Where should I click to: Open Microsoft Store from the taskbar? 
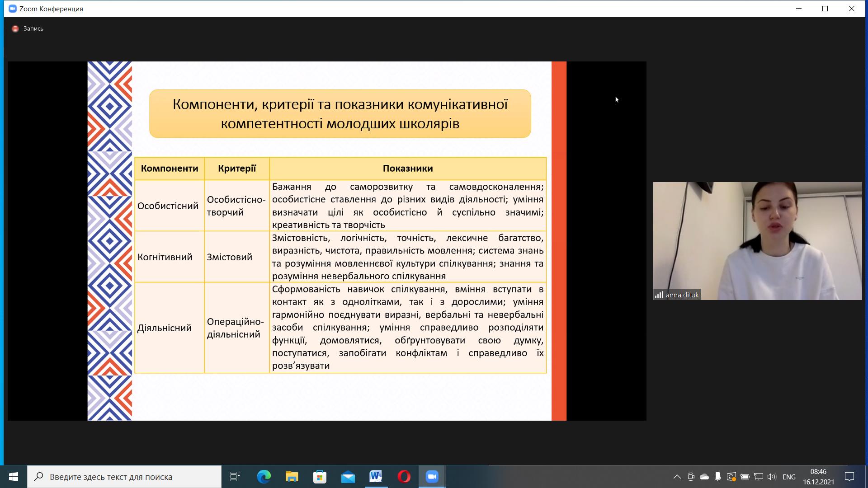pyautogui.click(x=320, y=477)
